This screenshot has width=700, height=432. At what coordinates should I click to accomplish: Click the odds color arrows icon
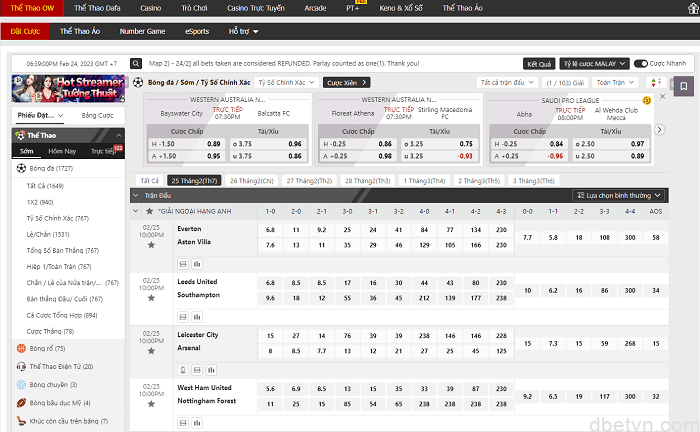[x=656, y=83]
